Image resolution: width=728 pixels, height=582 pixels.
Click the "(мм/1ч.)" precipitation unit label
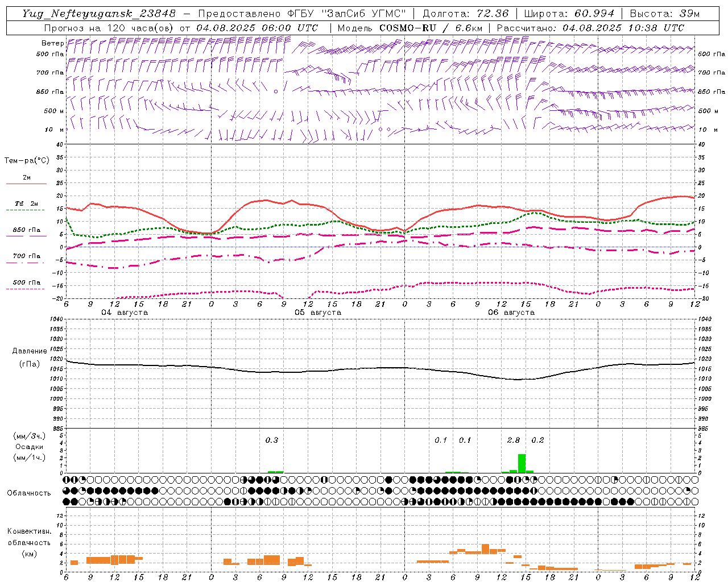(x=29, y=458)
